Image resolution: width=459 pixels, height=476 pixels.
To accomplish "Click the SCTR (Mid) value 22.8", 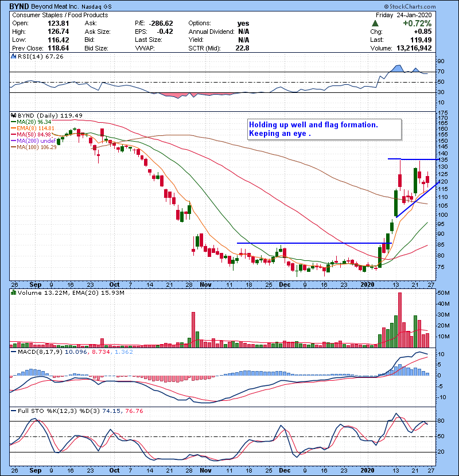I will pos(243,48).
